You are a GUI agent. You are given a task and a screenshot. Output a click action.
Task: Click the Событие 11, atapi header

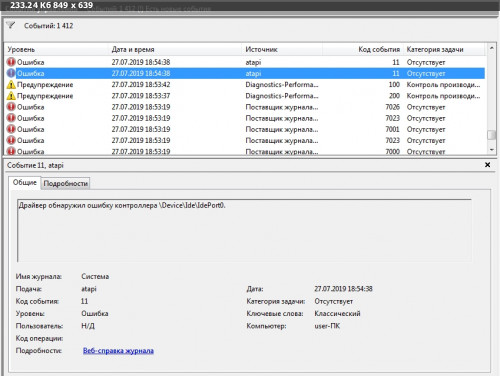[35, 165]
